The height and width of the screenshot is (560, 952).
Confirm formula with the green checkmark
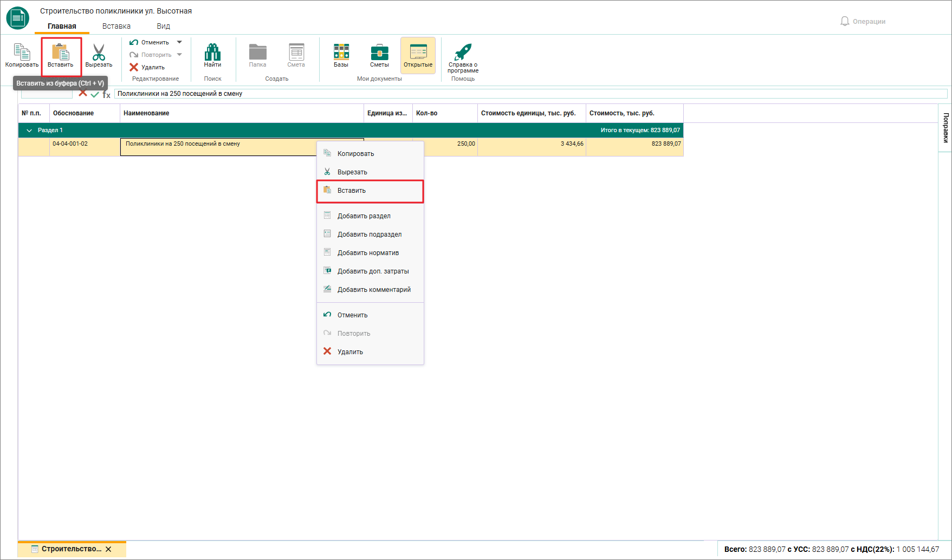coord(95,94)
